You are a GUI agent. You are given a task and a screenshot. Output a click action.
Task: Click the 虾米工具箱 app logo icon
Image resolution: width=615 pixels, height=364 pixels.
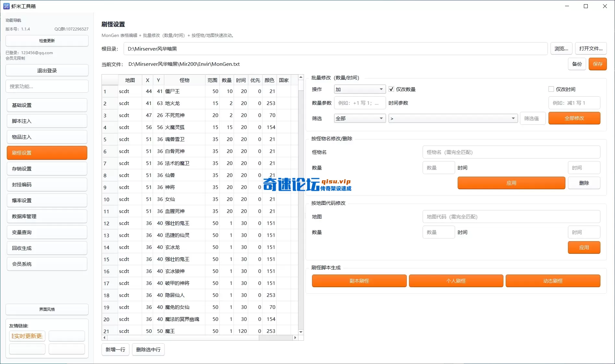click(x=6, y=6)
